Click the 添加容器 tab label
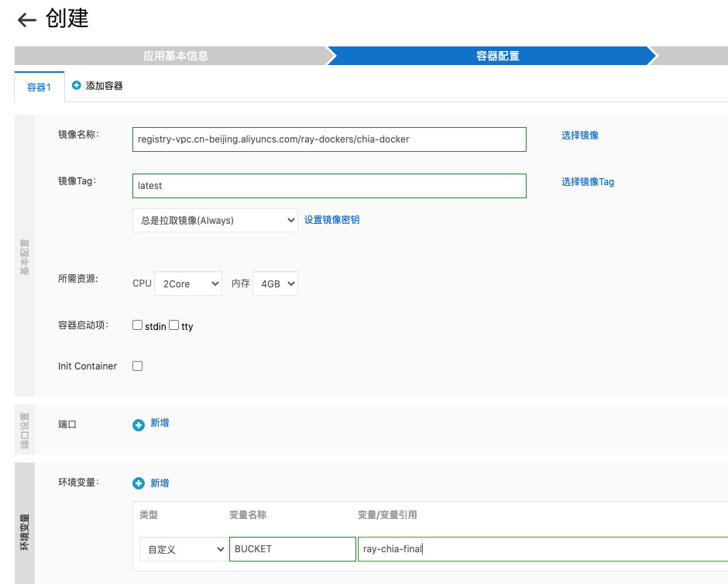Screen dimensions: 728x584 point(104,86)
